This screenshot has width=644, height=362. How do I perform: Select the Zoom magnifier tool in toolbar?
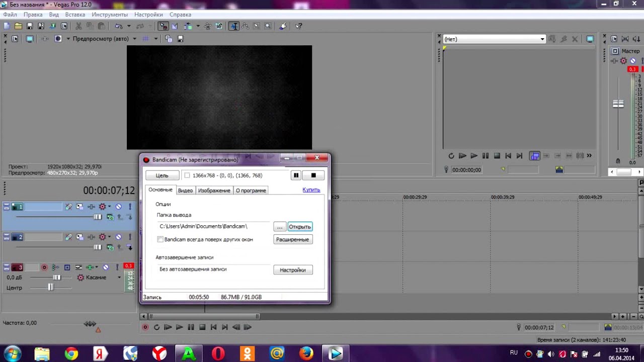point(268,26)
